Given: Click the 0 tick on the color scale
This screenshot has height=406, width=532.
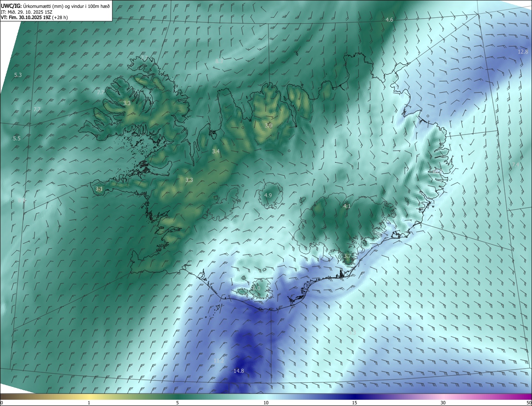Looking at the screenshot, I should tap(2, 403).
